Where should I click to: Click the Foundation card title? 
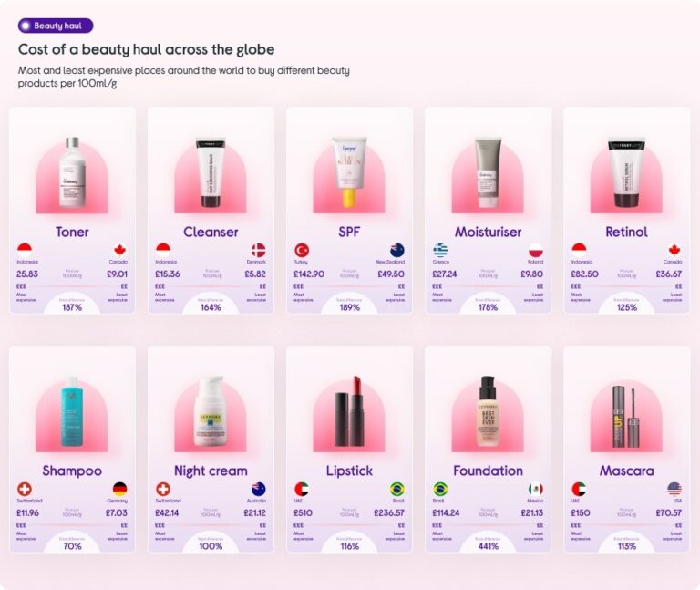pyautogui.click(x=488, y=471)
